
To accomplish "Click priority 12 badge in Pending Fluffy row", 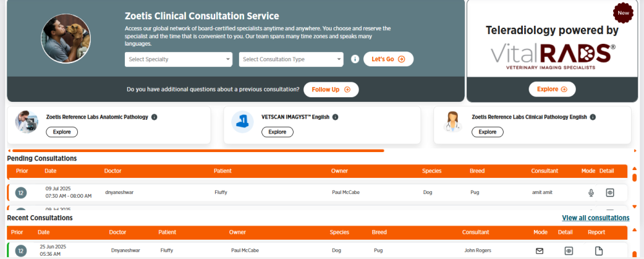I will pyautogui.click(x=21, y=193).
